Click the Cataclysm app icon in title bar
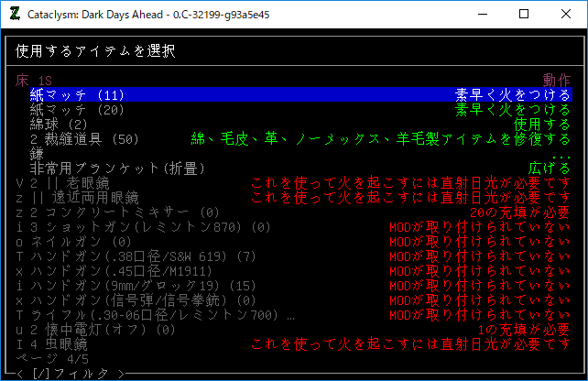This screenshot has height=381, width=588. pyautogui.click(x=15, y=15)
